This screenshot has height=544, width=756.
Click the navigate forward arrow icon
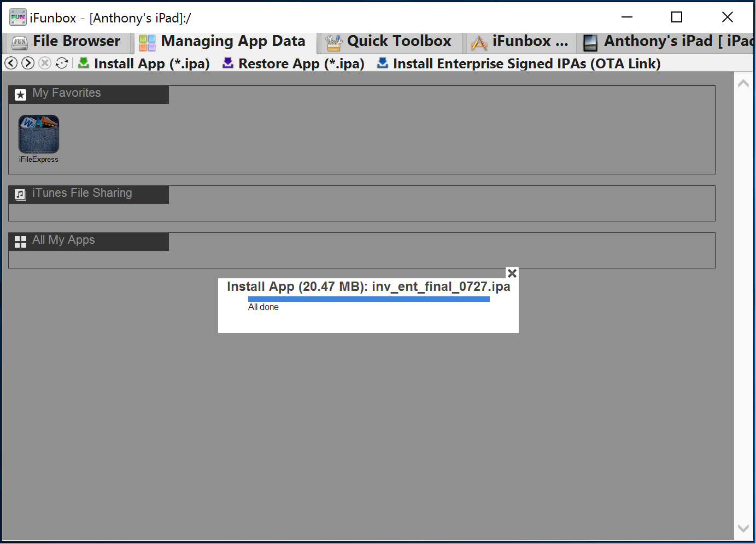click(x=28, y=63)
